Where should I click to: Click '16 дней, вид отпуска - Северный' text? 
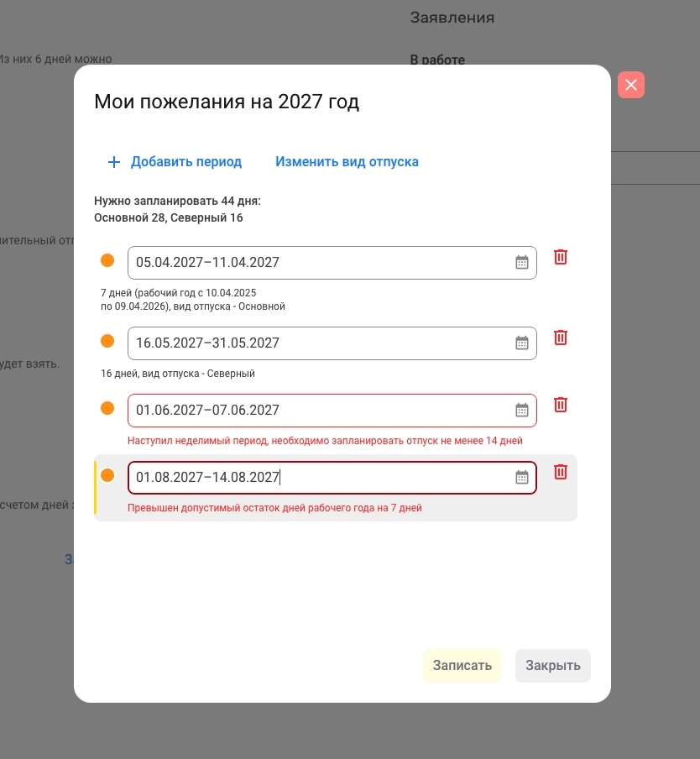point(178,374)
